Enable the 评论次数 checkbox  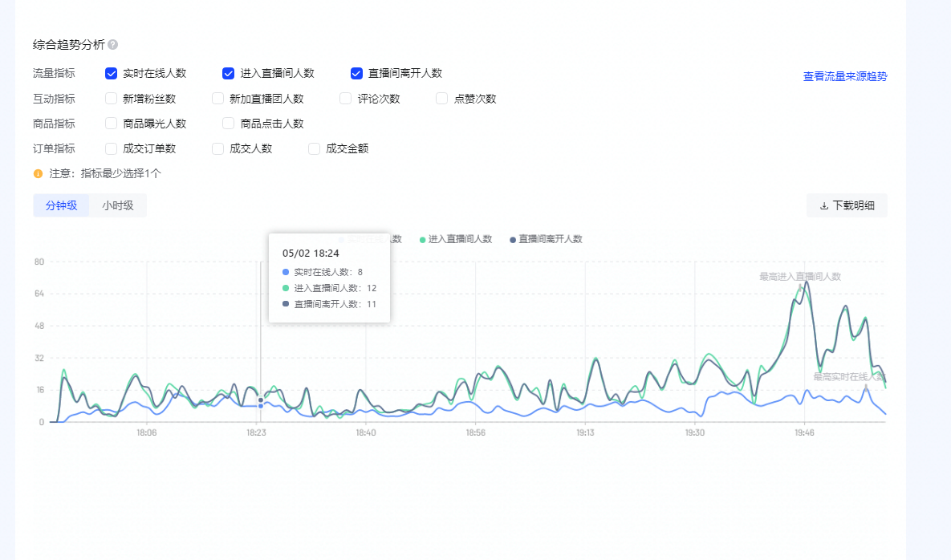[343, 99]
